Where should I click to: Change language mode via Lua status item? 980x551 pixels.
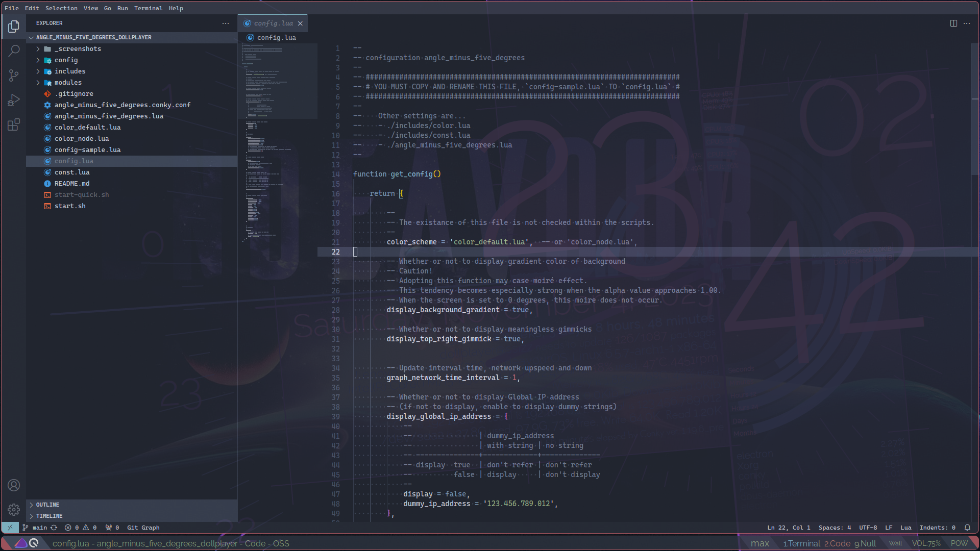point(905,528)
